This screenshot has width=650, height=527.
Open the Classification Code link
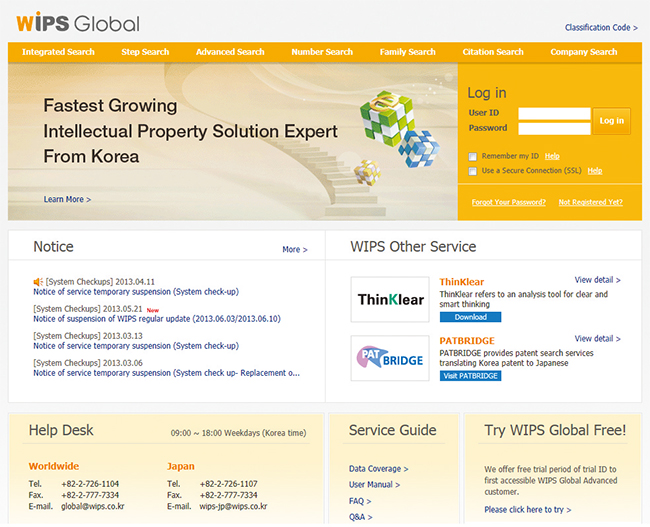[600, 28]
